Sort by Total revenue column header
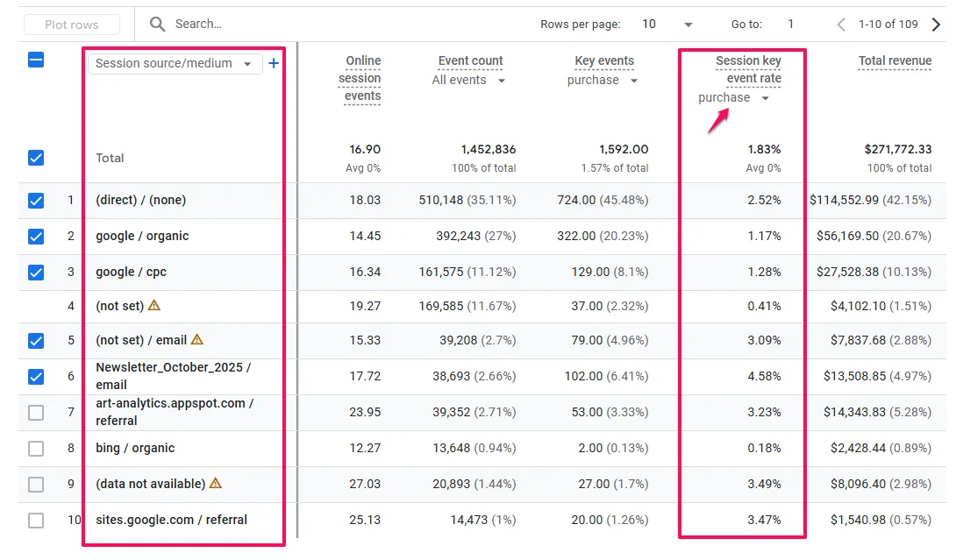 point(895,61)
